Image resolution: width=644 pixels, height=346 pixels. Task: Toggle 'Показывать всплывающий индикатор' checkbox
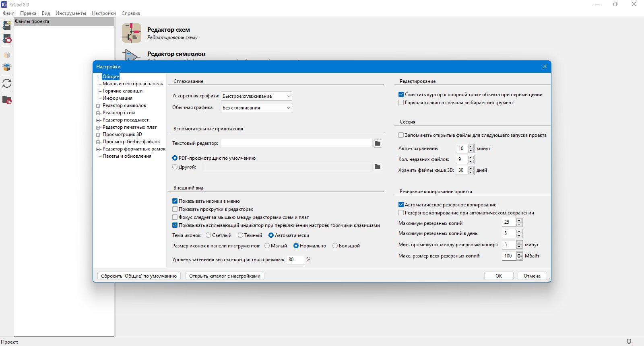point(175,225)
